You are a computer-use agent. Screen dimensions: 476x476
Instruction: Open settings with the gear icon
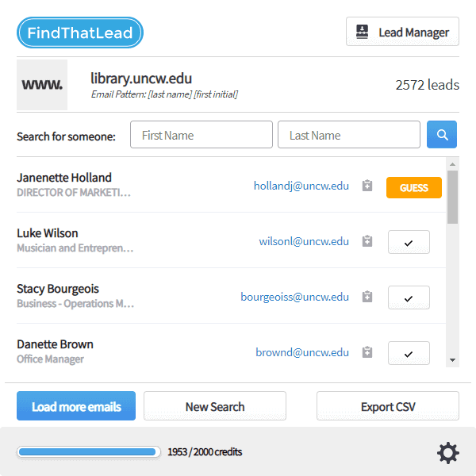tap(448, 453)
